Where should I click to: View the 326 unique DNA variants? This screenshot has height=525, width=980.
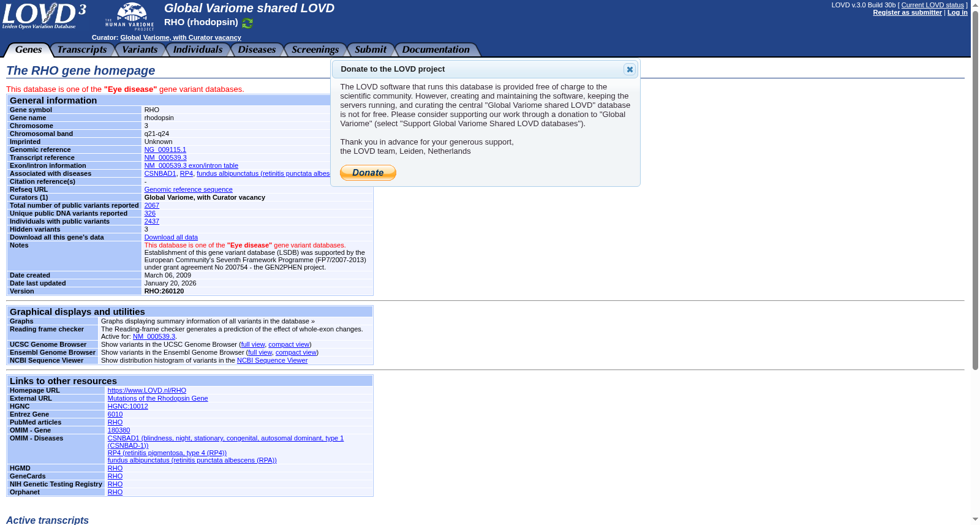coord(149,213)
